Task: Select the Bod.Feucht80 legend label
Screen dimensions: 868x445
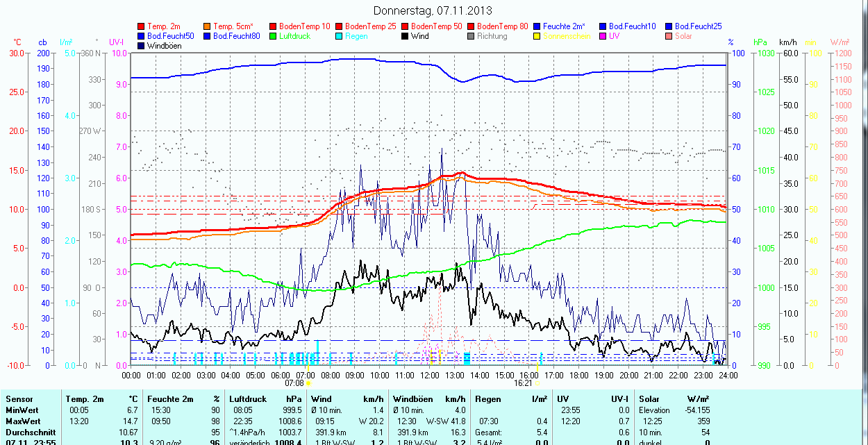Action: point(236,36)
